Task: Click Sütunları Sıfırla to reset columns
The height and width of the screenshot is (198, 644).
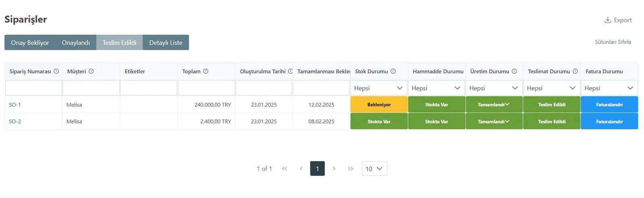Action: pyautogui.click(x=613, y=42)
